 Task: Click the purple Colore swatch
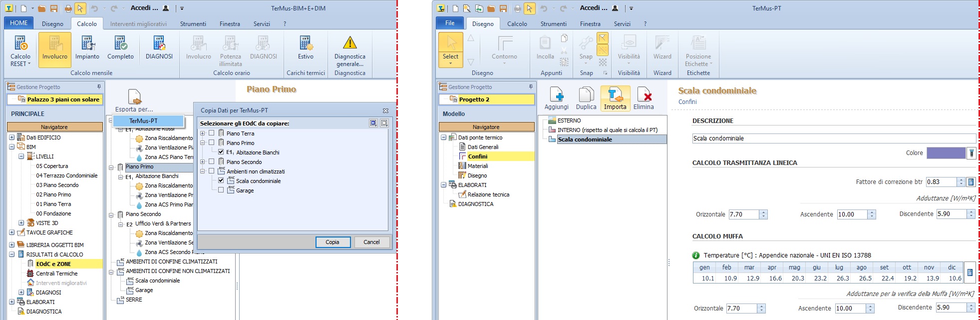(x=946, y=153)
